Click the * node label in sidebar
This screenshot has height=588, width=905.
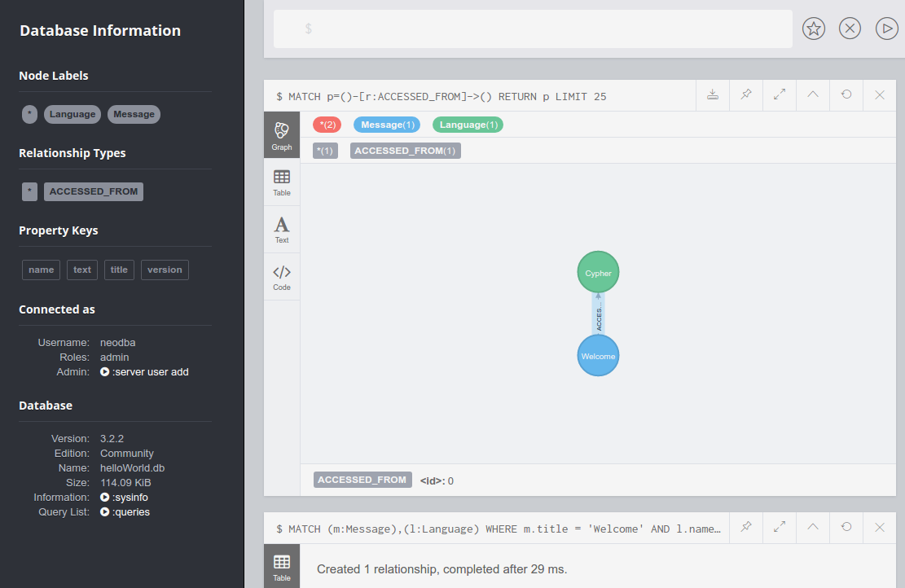[x=29, y=114]
